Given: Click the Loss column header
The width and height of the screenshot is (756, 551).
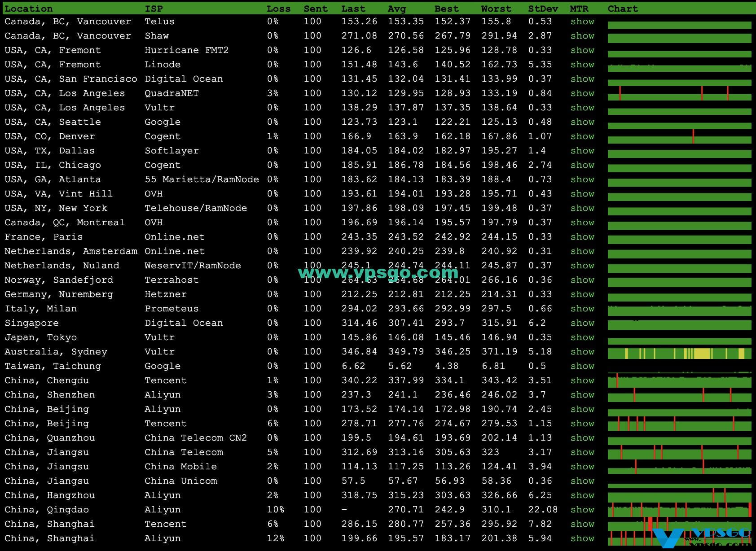Looking at the screenshot, I should pyautogui.click(x=278, y=9).
